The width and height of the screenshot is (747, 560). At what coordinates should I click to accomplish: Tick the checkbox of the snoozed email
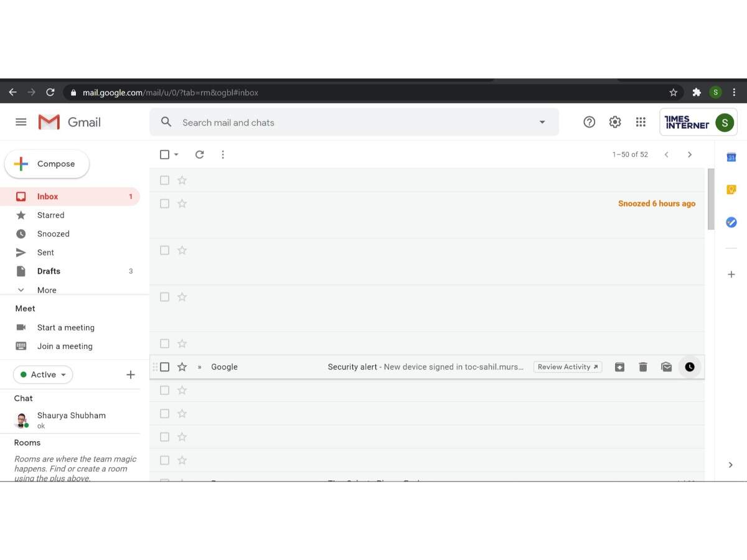pyautogui.click(x=164, y=203)
